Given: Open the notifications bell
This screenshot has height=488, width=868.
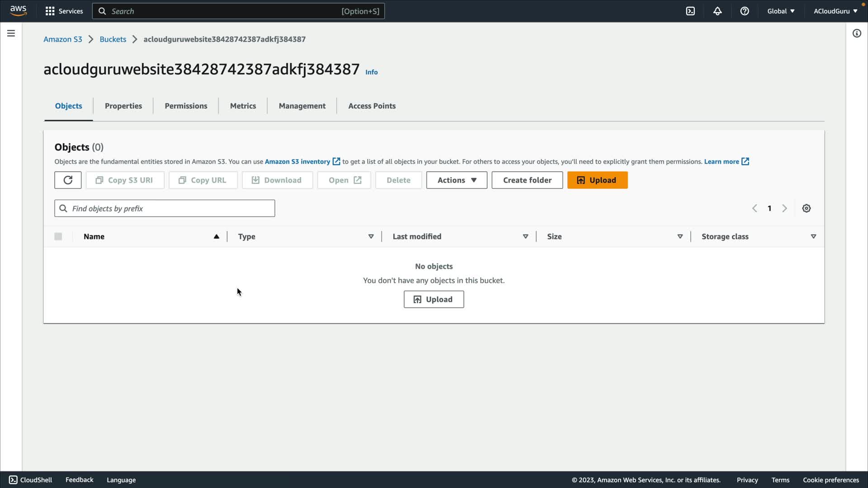Looking at the screenshot, I should (x=717, y=11).
